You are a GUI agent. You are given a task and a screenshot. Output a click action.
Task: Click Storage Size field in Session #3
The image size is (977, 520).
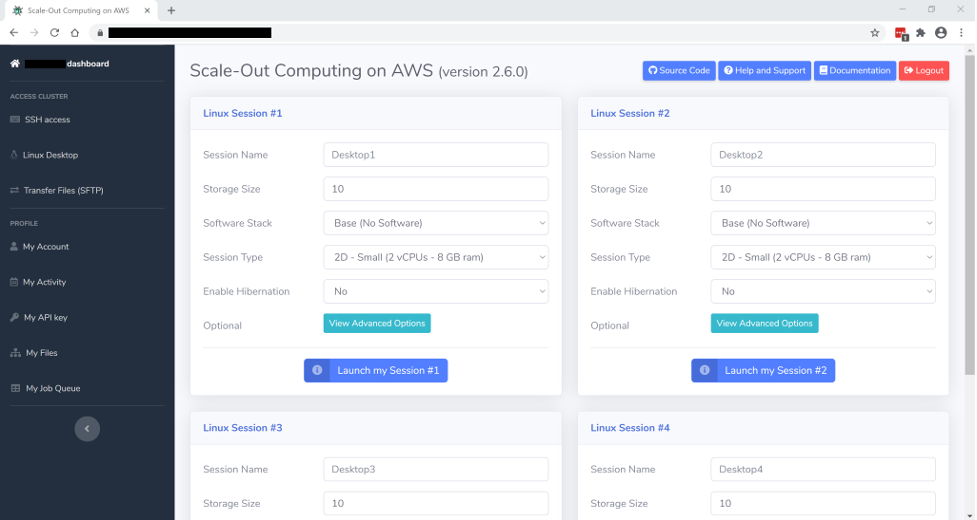pyautogui.click(x=436, y=503)
